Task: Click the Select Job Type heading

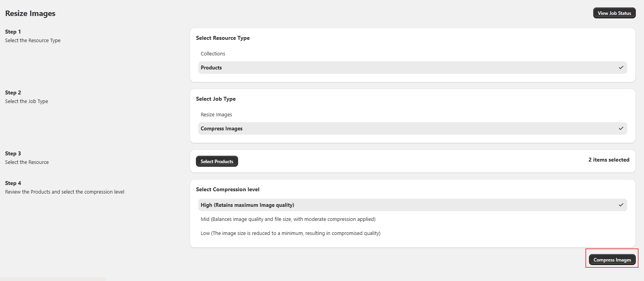Action: (216, 99)
